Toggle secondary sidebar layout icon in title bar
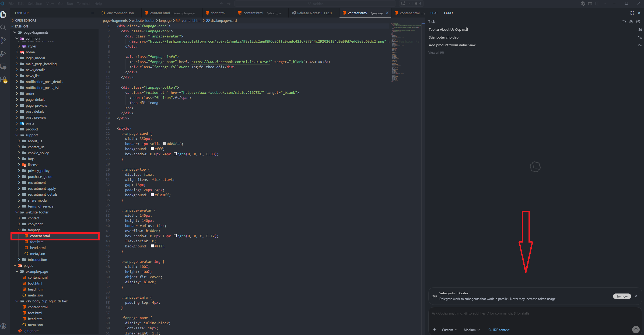This screenshot has width=644, height=335. [x=597, y=4]
